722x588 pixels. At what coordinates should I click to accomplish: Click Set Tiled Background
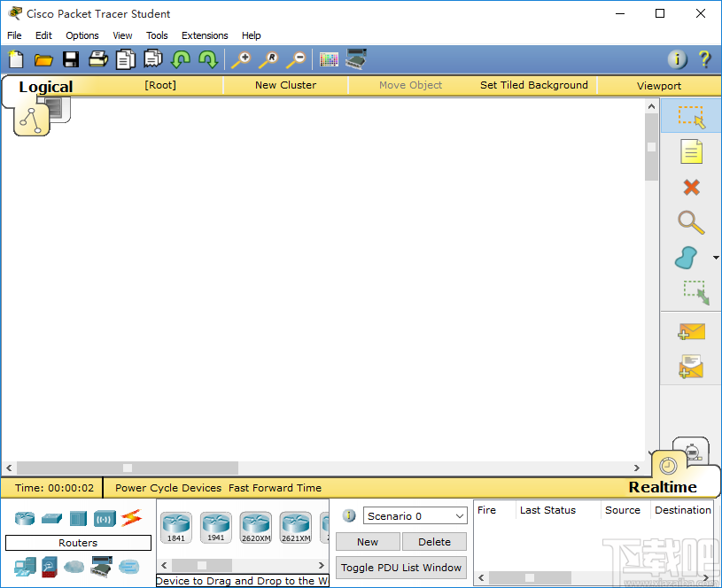pyautogui.click(x=533, y=85)
